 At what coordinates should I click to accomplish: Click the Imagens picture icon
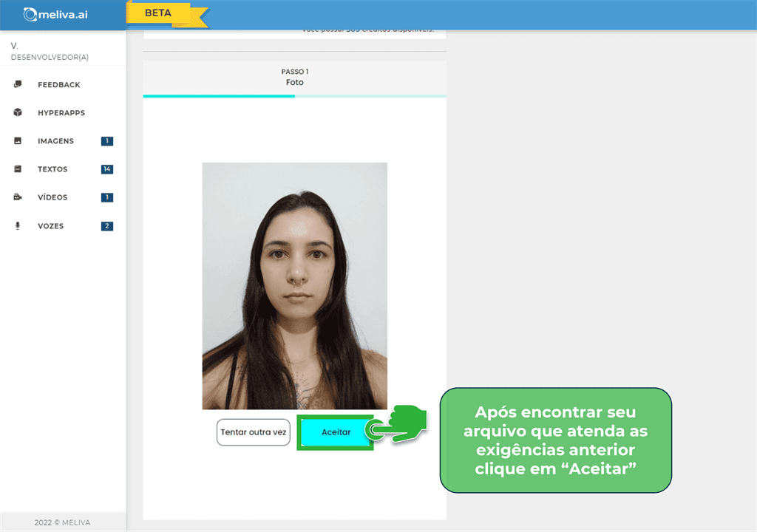[x=18, y=141]
